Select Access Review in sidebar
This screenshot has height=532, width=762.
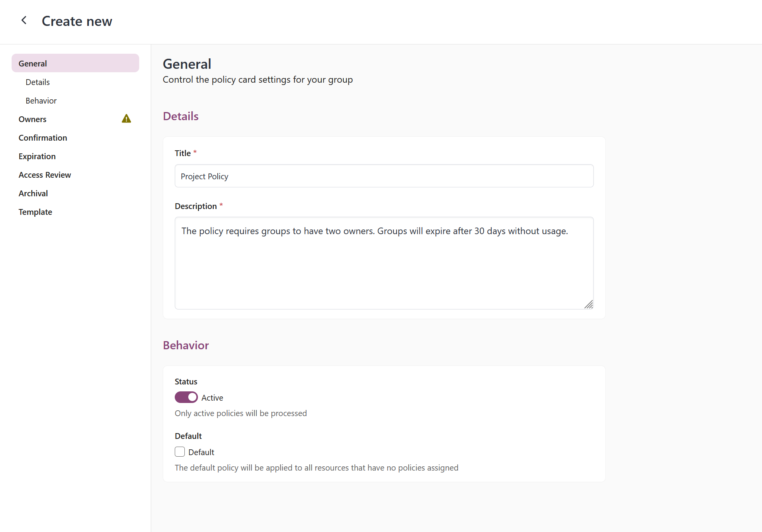(x=44, y=175)
